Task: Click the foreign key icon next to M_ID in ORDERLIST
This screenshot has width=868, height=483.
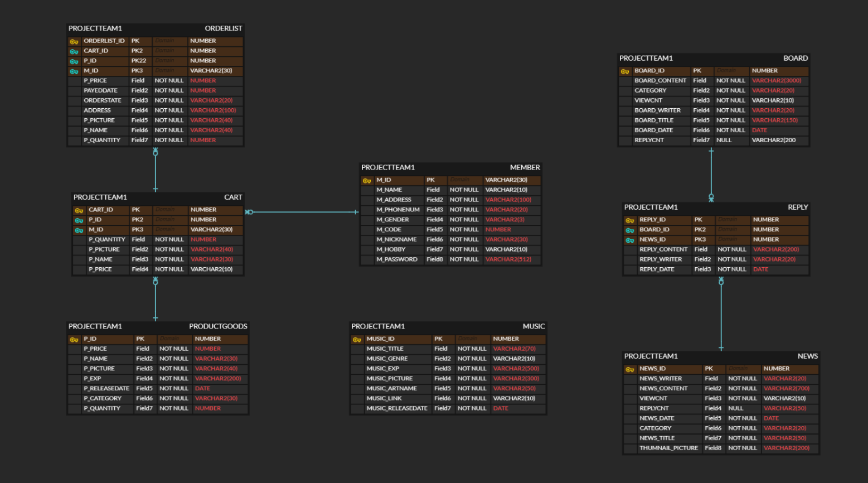Action: tap(74, 71)
